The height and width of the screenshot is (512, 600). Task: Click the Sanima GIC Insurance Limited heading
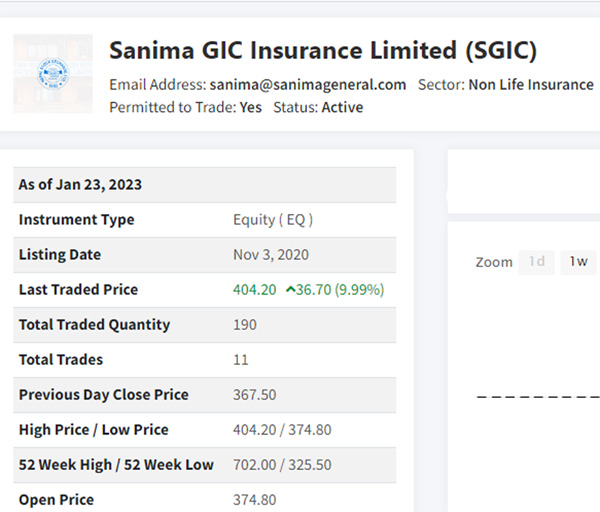point(323,50)
